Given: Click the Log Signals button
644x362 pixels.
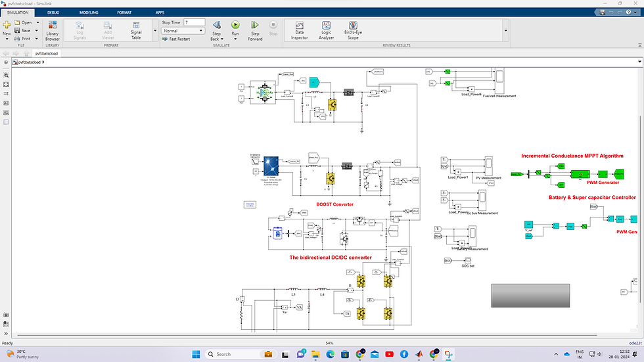Looking at the screenshot, I should tap(80, 30).
